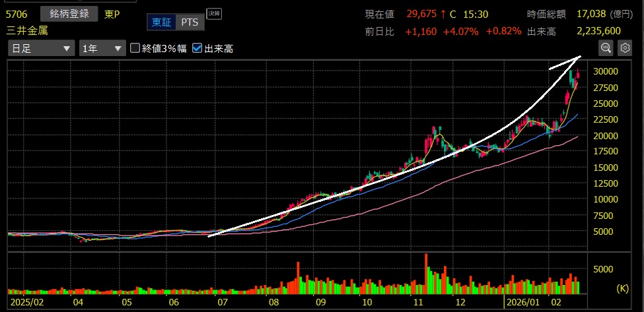Click the 2,235,600 volume figure

coord(598,31)
